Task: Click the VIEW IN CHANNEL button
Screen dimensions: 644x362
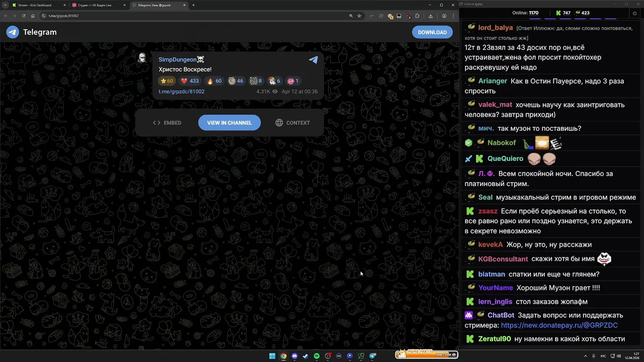Action: click(x=229, y=123)
